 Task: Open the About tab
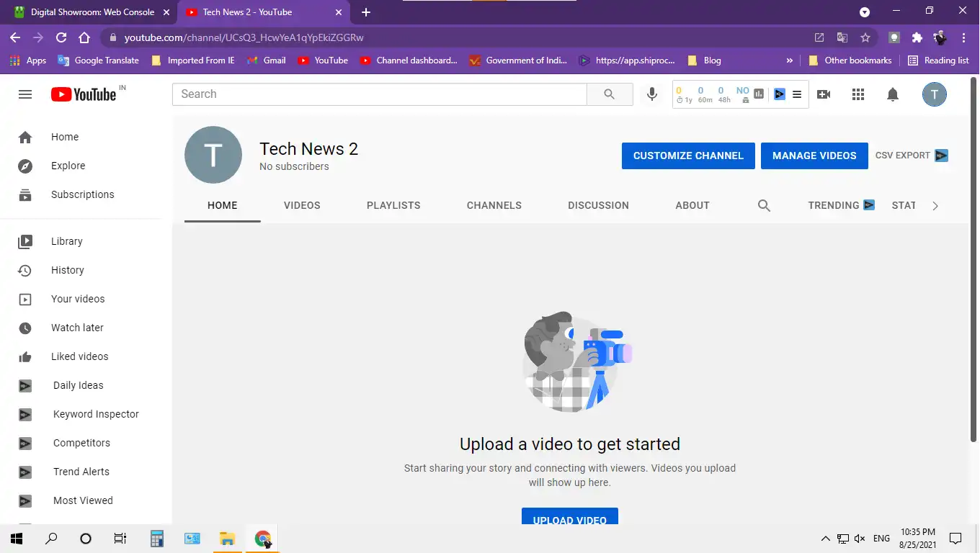pyautogui.click(x=692, y=205)
